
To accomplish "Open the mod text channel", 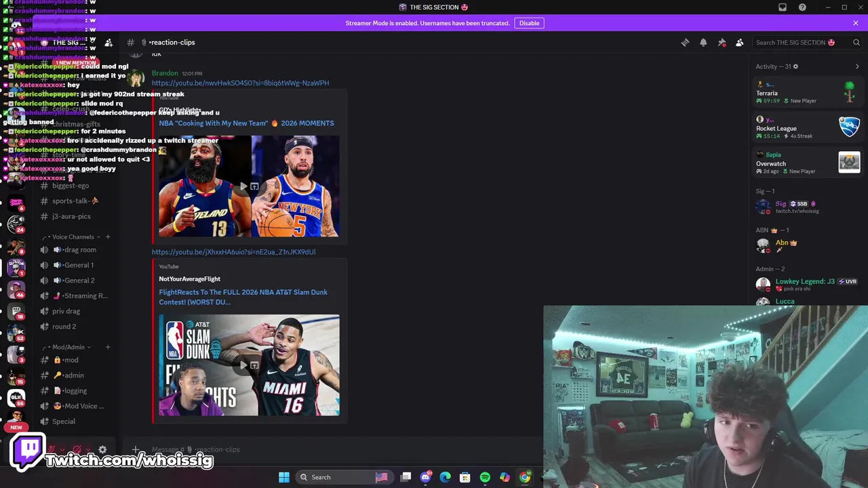I will click(x=70, y=360).
